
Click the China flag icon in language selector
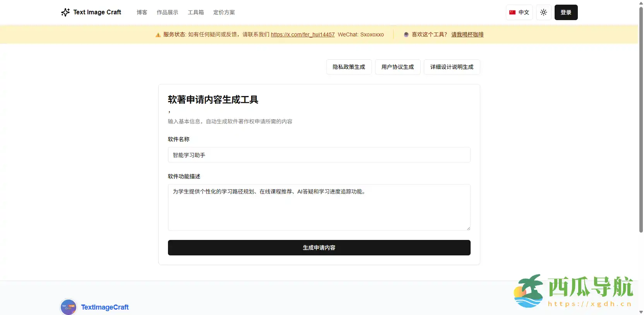(x=512, y=12)
